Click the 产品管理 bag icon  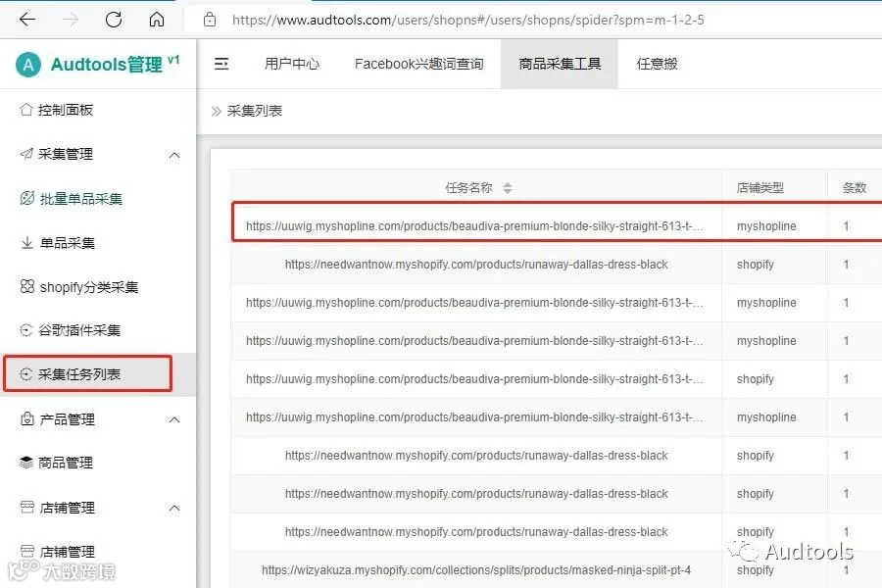click(27, 418)
